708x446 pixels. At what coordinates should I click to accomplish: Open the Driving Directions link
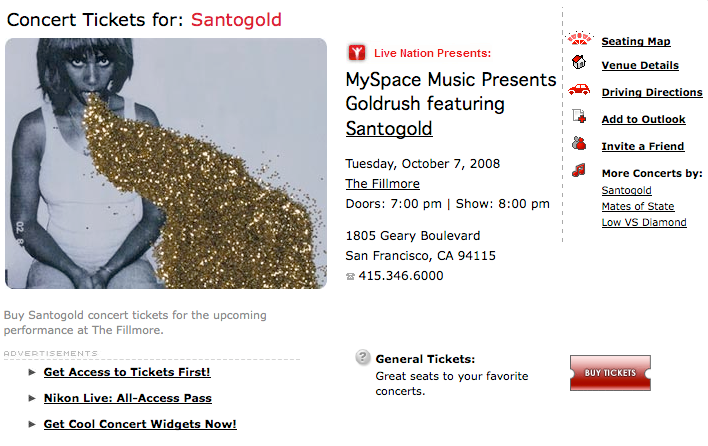coord(652,93)
